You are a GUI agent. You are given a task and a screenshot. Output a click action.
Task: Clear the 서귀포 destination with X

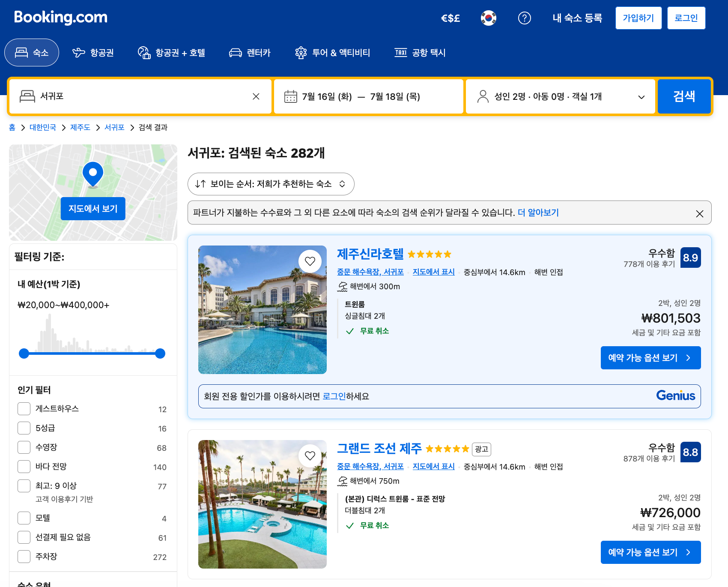point(256,96)
